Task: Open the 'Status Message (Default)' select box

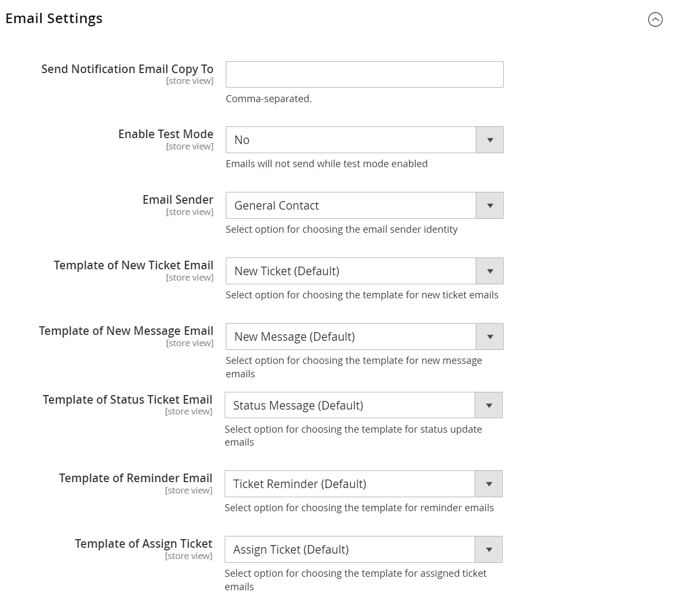Action: coord(349,405)
